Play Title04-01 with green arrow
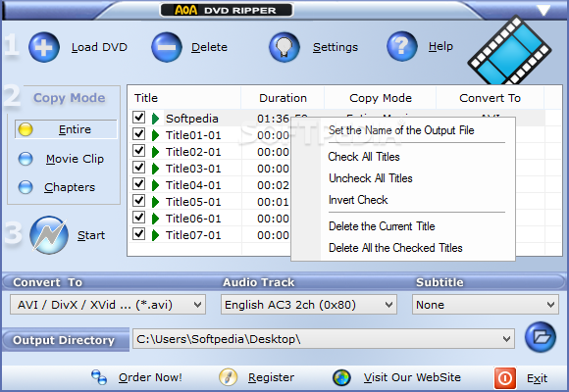The width and height of the screenshot is (569, 392). tap(155, 185)
